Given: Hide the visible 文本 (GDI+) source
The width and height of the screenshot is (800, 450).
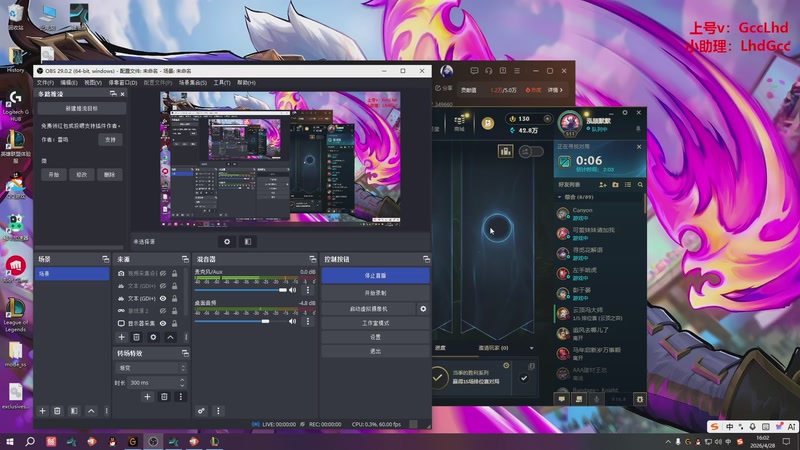Looking at the screenshot, I should point(163,298).
